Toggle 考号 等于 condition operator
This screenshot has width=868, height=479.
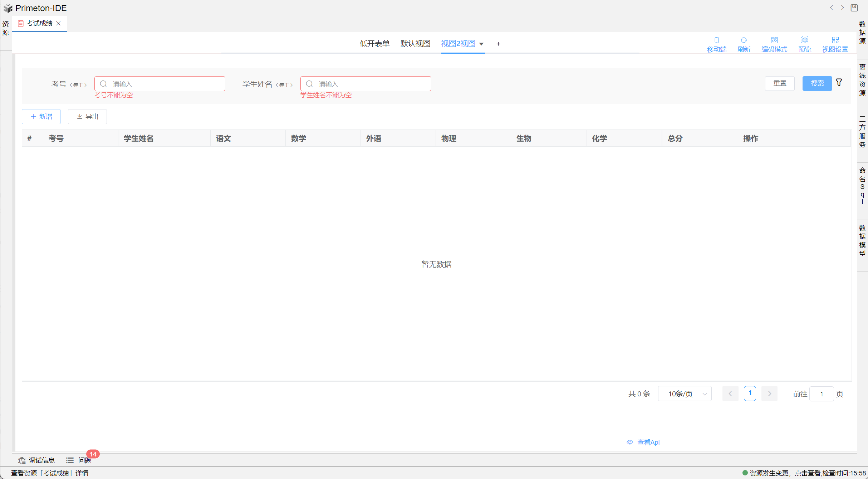coord(78,85)
